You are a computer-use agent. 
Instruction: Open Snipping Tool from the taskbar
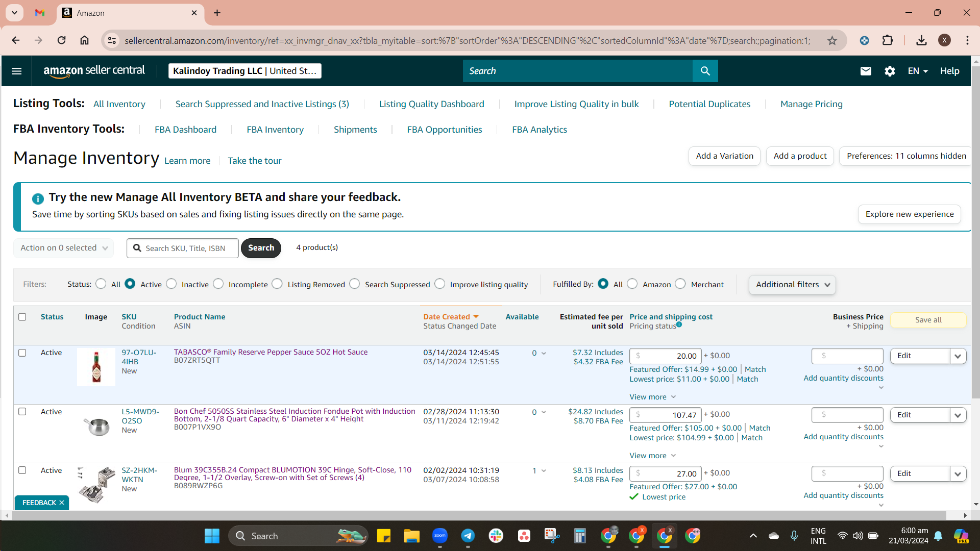click(x=552, y=536)
